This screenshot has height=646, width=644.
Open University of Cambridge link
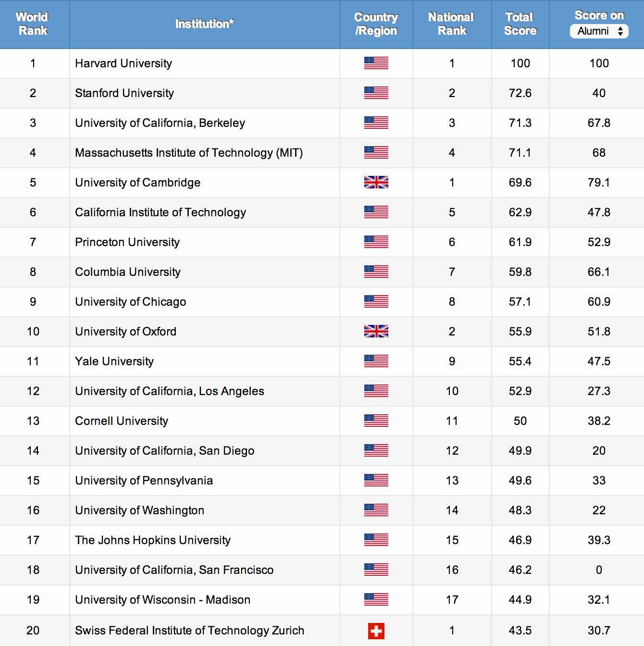pos(138,183)
